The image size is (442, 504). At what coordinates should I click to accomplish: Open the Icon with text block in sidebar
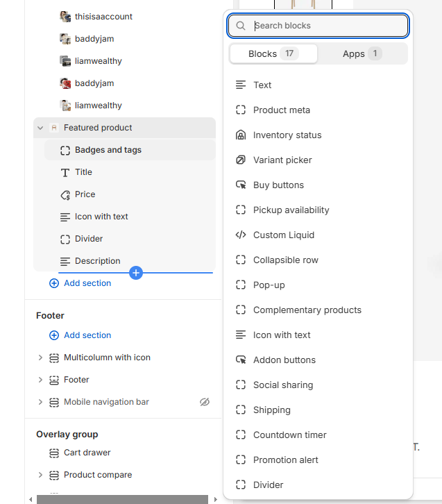tap(130, 217)
